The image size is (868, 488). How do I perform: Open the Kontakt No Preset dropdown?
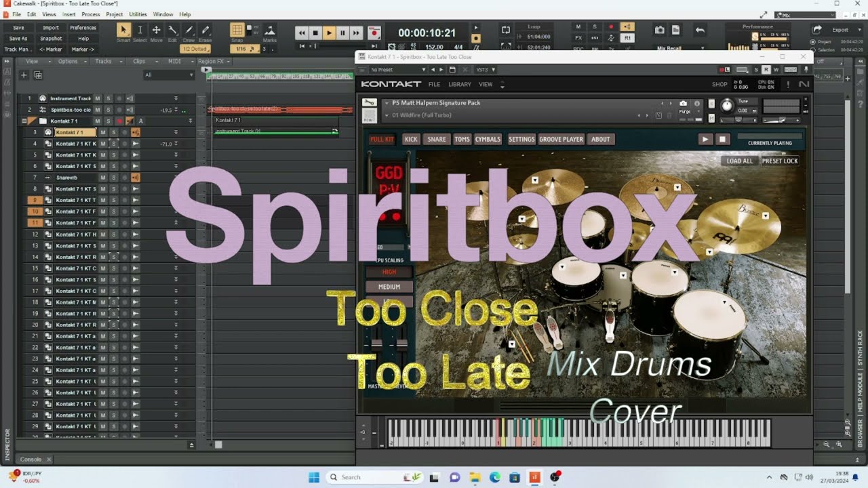[398, 70]
